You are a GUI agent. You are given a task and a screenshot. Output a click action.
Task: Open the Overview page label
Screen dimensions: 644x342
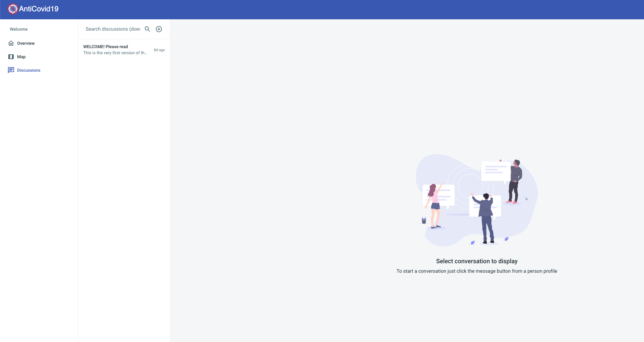pyautogui.click(x=26, y=43)
